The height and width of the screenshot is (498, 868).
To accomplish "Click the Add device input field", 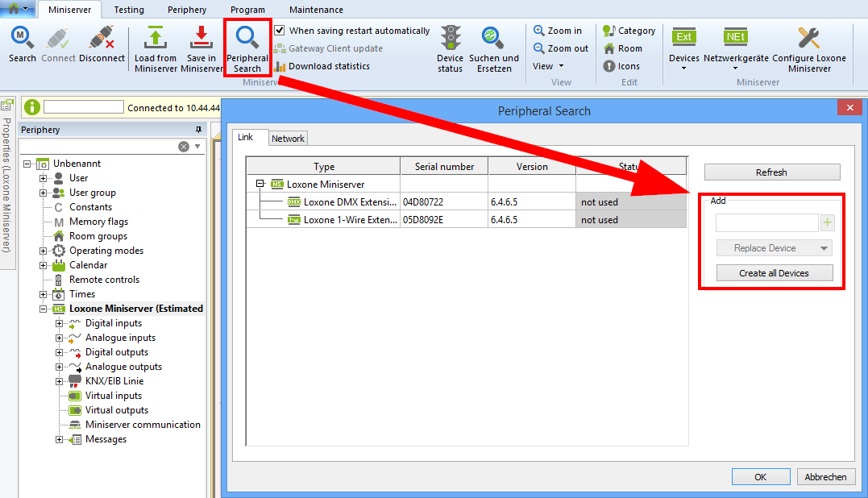I will coord(766,222).
